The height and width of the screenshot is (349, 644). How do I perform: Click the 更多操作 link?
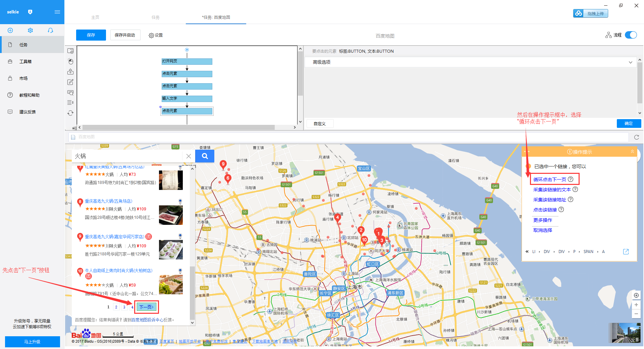point(543,220)
